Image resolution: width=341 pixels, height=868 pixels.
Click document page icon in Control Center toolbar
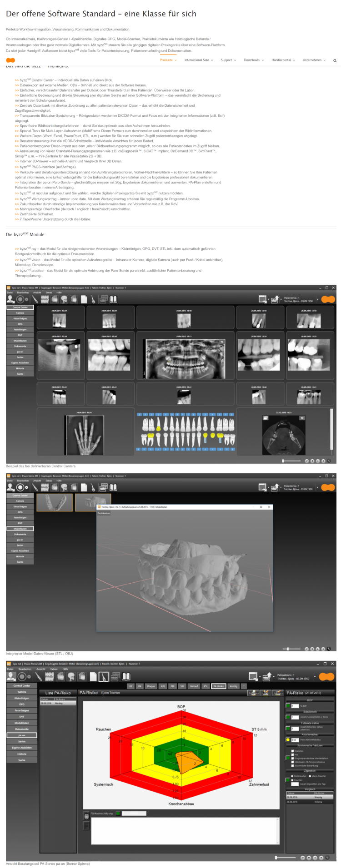[84, 299]
